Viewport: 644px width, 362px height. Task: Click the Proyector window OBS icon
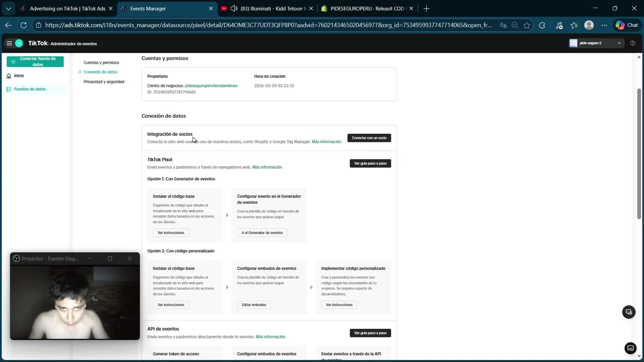pyautogui.click(x=17, y=258)
